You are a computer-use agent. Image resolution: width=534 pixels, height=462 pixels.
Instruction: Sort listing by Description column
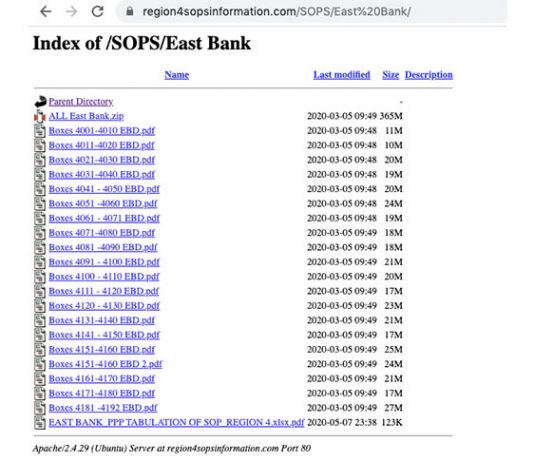point(429,75)
